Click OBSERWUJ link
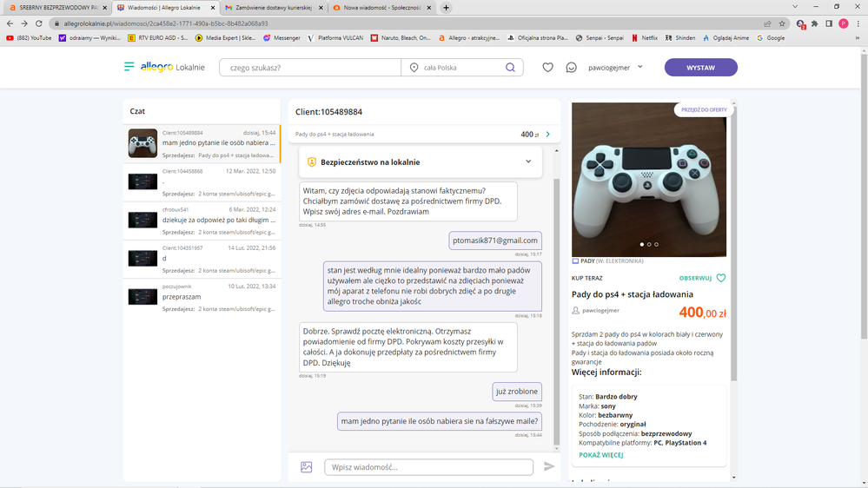 click(695, 279)
